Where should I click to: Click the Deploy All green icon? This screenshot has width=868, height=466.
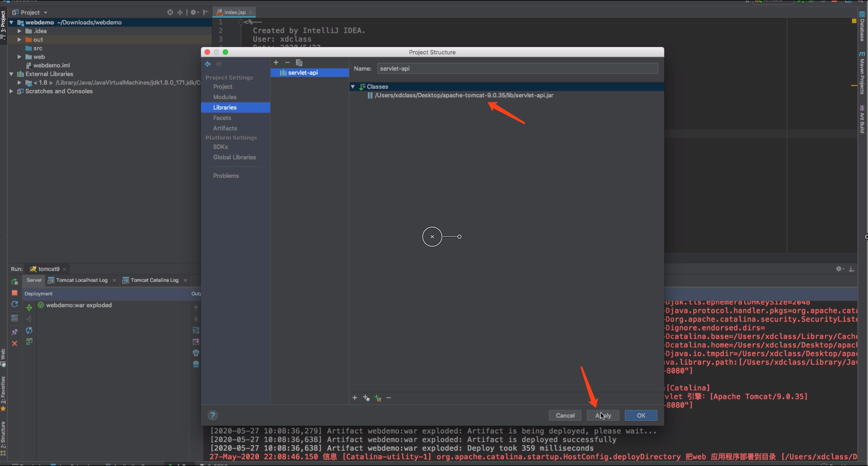point(29,307)
